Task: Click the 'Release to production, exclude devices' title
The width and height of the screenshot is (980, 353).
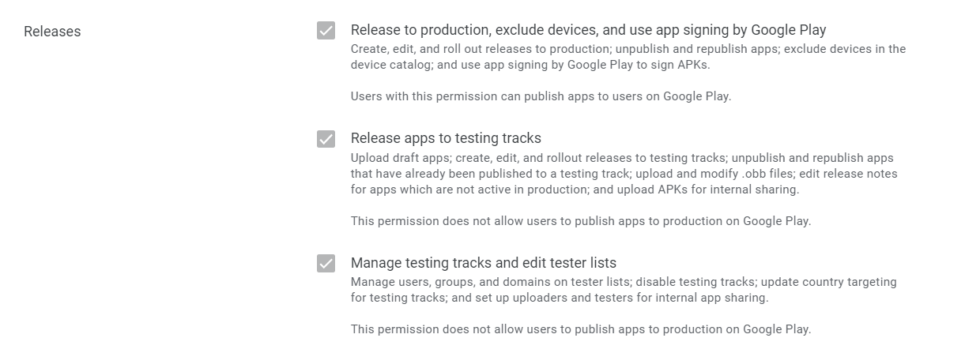Action: [x=588, y=31]
